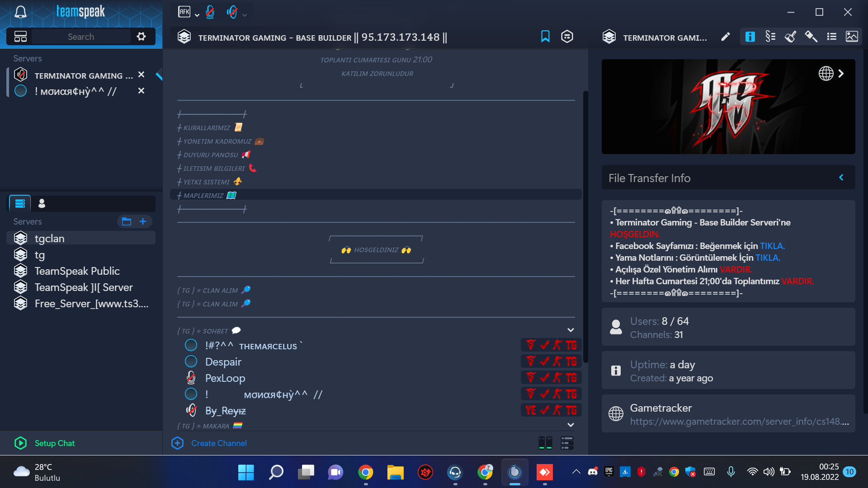The image size is (868, 488).
Task: Select the DUYURU PANOSU channel
Action: [376, 155]
